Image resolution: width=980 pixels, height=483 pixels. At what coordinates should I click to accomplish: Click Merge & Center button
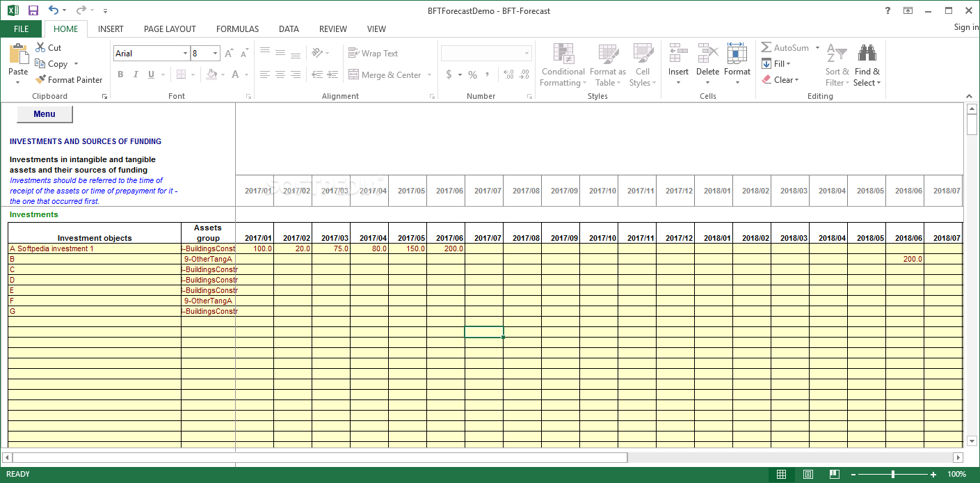tap(385, 75)
